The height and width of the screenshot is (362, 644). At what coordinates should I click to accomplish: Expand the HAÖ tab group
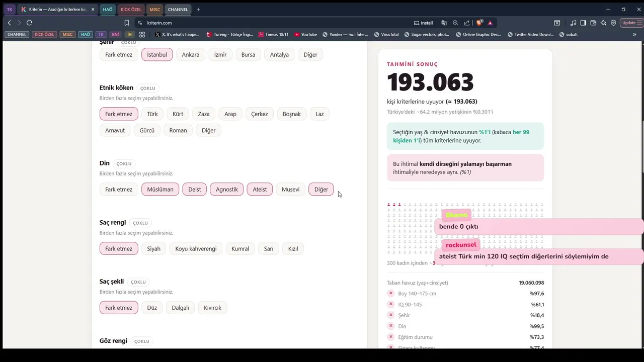pyautogui.click(x=108, y=9)
